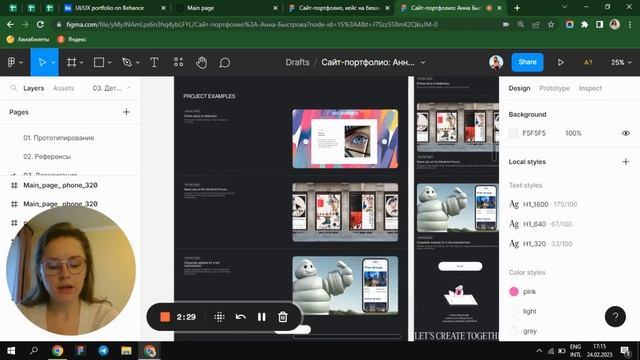Open browser extensions puzzle icon
This screenshot has height=360, width=640.
(584, 24)
